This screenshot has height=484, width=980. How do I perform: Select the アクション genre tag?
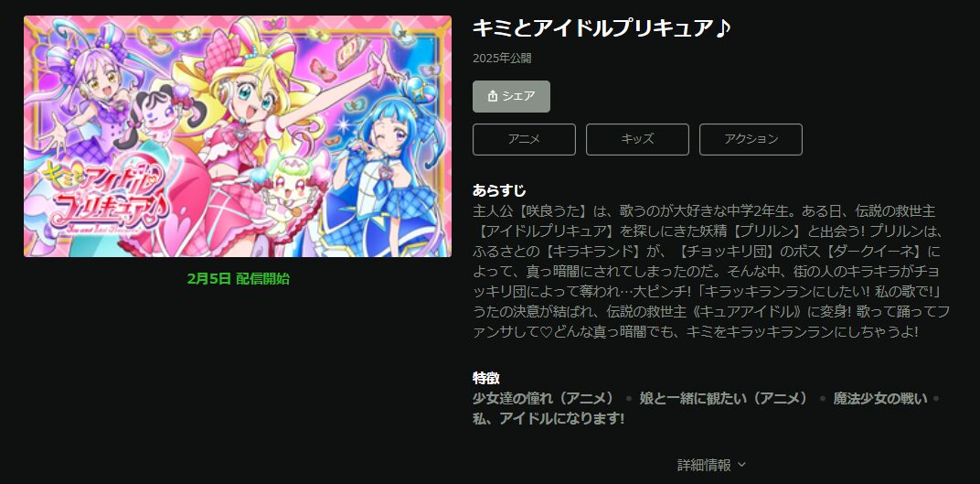tap(751, 139)
